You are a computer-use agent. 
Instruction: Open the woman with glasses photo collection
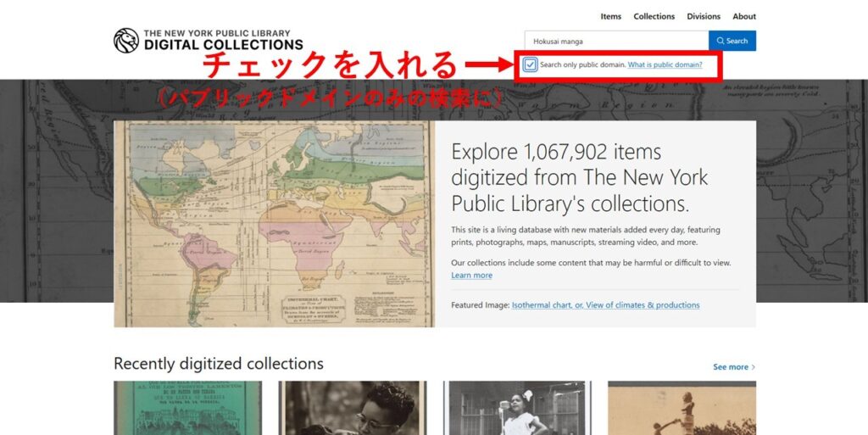coord(353,408)
